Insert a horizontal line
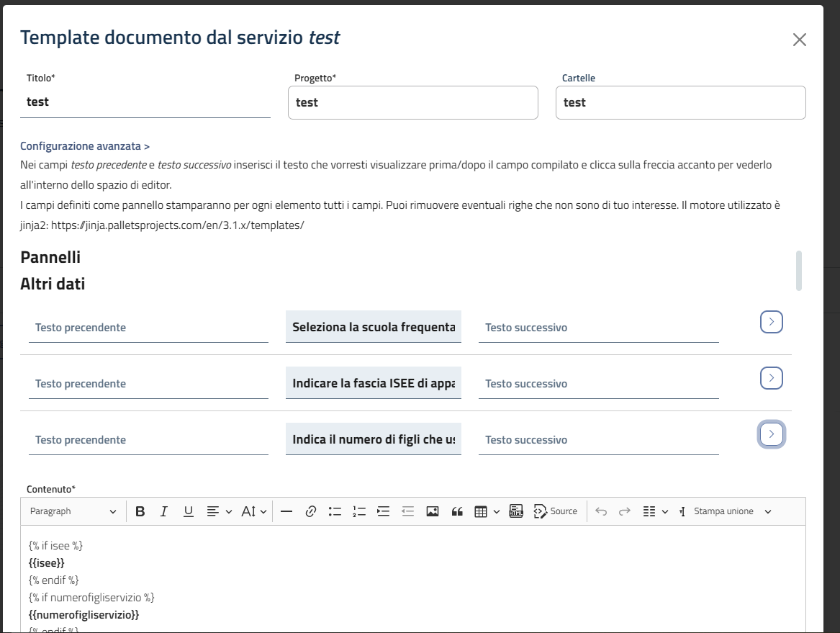Screen dimensions: 840x633 point(286,511)
